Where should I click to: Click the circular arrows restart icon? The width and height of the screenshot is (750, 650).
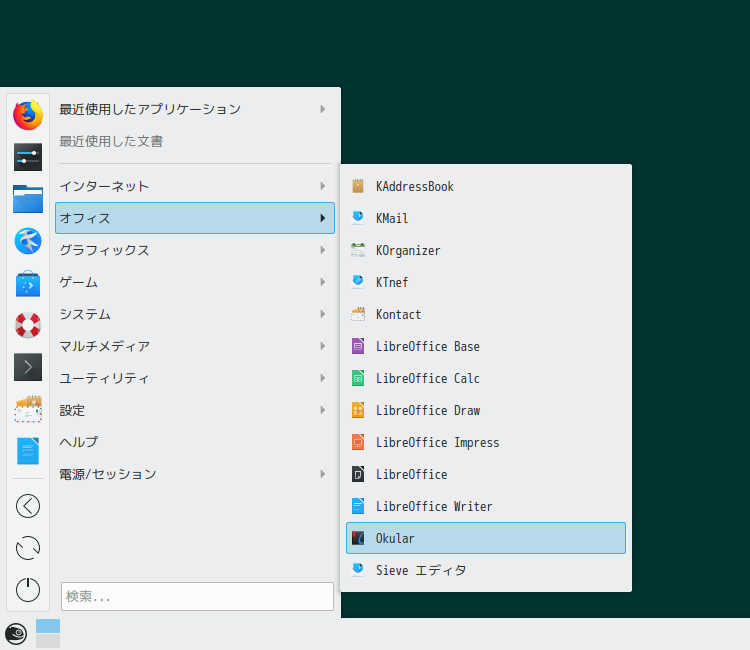pyautogui.click(x=28, y=548)
